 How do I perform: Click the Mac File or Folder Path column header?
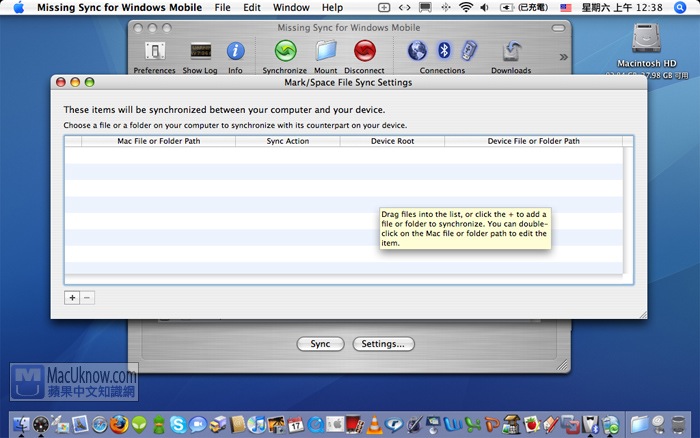pyautogui.click(x=158, y=141)
